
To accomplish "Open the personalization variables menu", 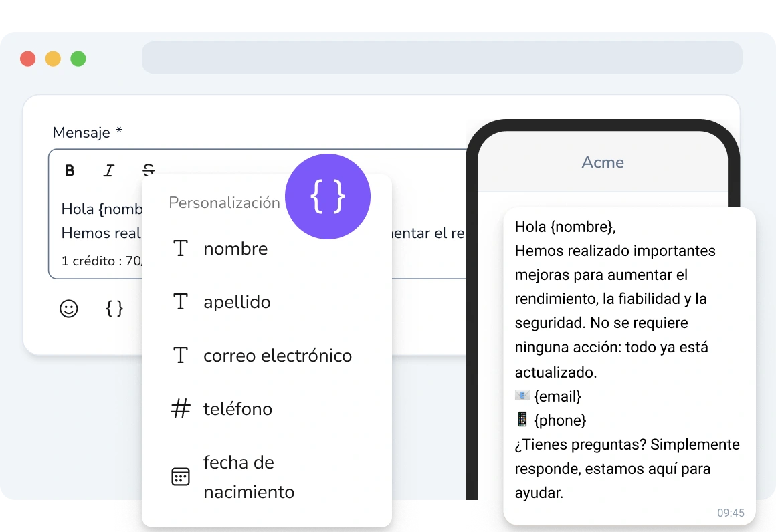I will pyautogui.click(x=114, y=309).
